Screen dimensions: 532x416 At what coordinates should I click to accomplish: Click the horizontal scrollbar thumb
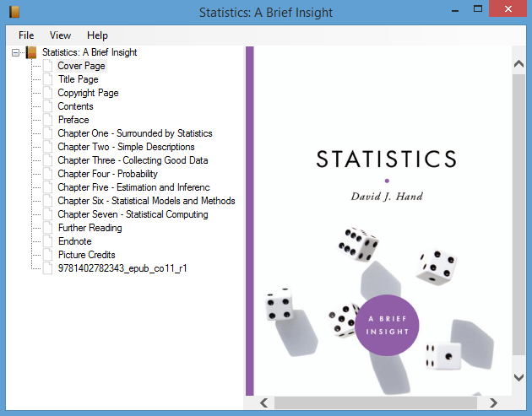coord(376,402)
